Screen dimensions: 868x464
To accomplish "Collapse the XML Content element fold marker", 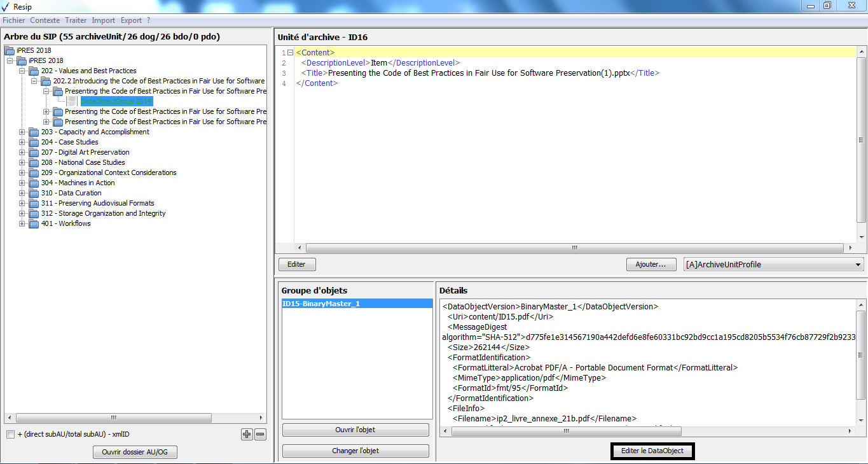I will tap(290, 53).
